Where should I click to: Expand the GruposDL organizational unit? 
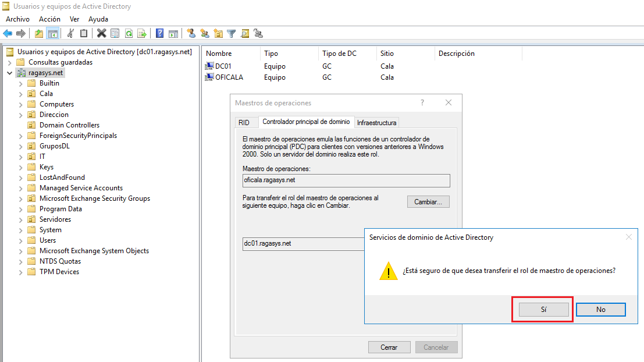pyautogui.click(x=20, y=146)
